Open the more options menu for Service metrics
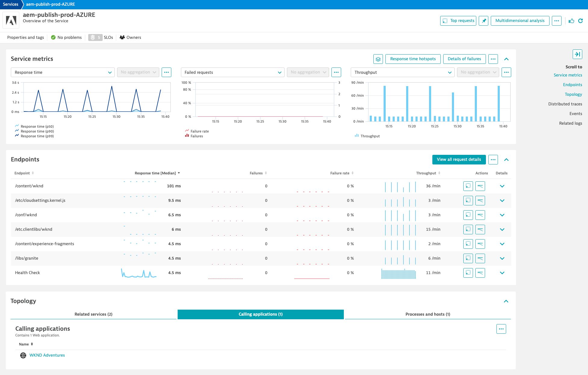588x375 pixels. pyautogui.click(x=493, y=59)
